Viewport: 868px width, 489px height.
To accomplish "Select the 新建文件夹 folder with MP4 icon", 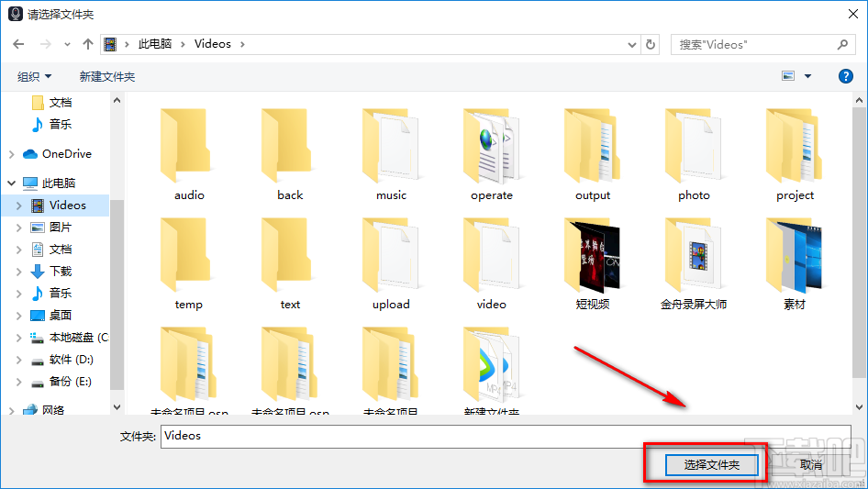I will (492, 370).
